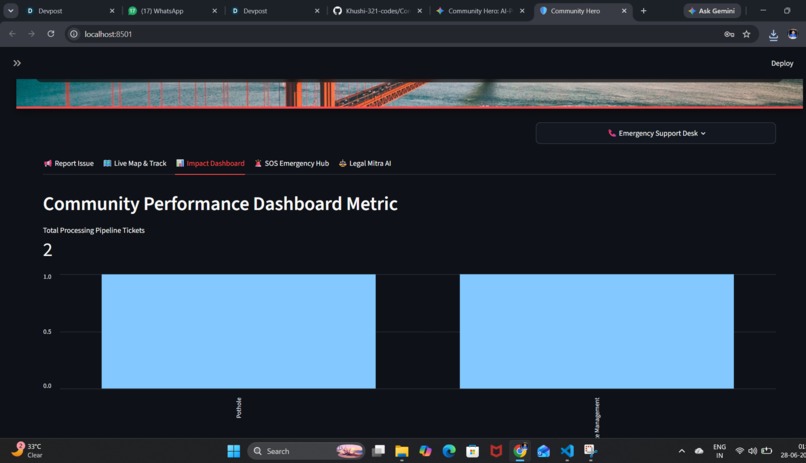
Task: View site information icon in address bar
Action: coord(74,34)
